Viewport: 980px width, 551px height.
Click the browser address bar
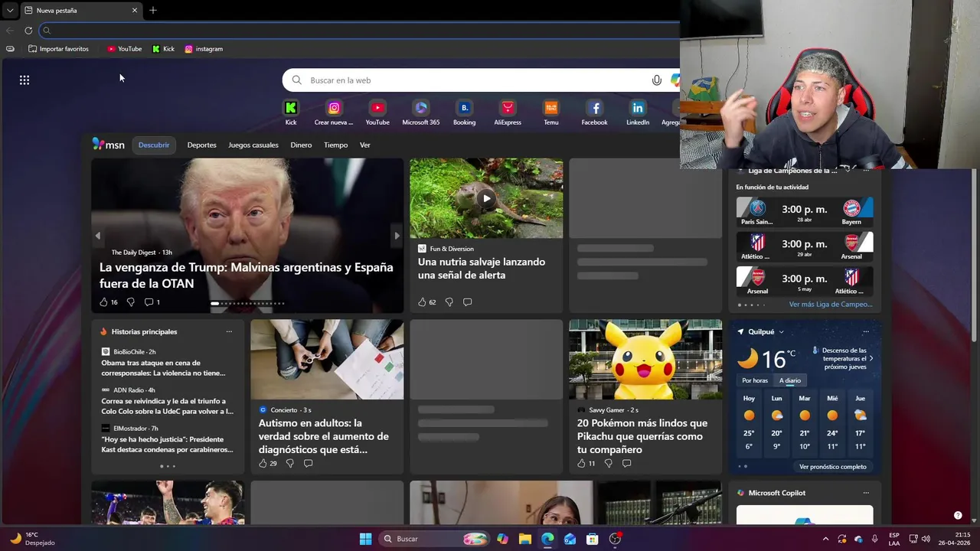pos(360,31)
